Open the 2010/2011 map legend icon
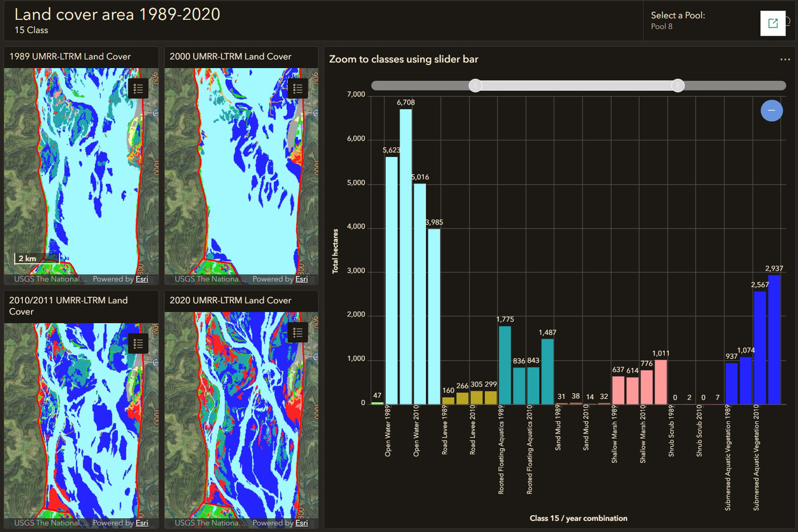This screenshot has height=532, width=798. coord(139,344)
